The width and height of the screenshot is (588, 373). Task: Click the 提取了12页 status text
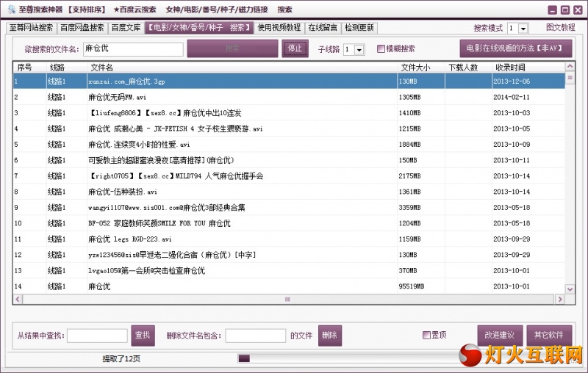tap(121, 359)
